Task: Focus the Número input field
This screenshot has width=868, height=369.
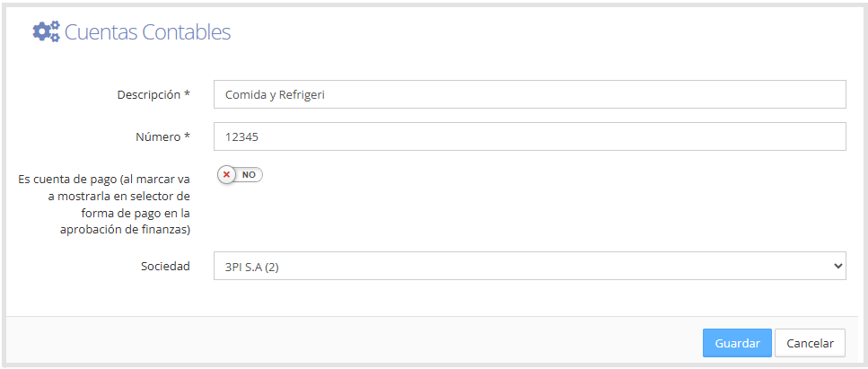Action: pyautogui.click(x=530, y=136)
